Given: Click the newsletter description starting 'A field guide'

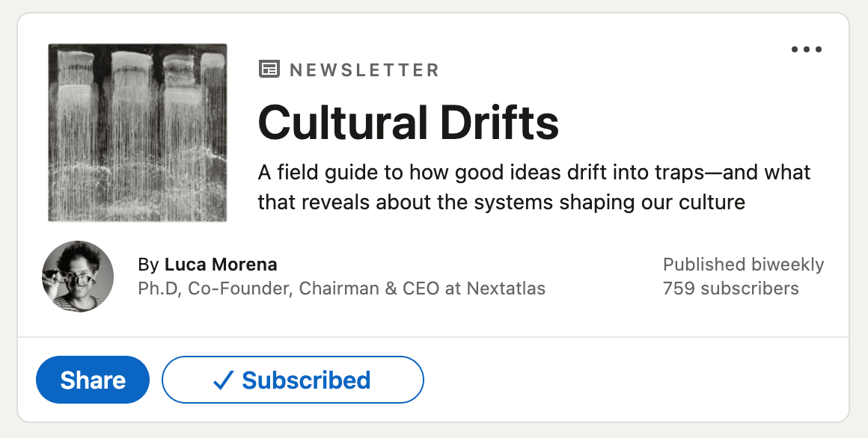Looking at the screenshot, I should click(x=534, y=173).
